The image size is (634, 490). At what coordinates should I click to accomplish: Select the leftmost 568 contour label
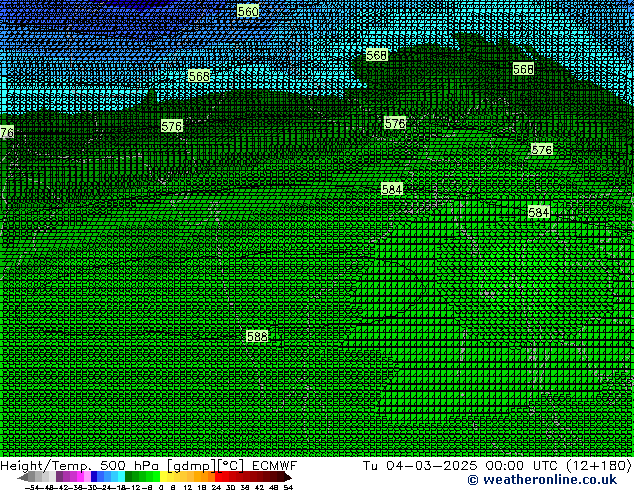click(x=199, y=76)
